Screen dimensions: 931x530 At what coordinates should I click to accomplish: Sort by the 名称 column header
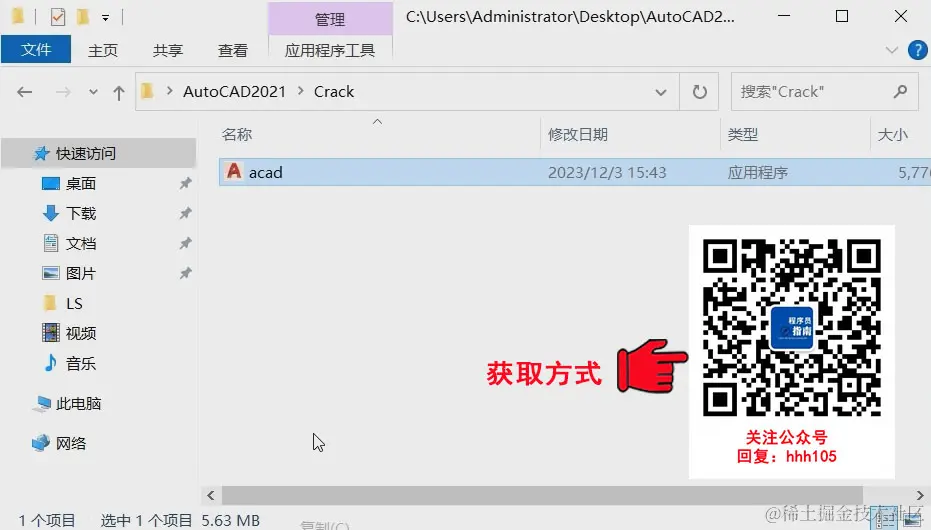pyautogui.click(x=237, y=135)
